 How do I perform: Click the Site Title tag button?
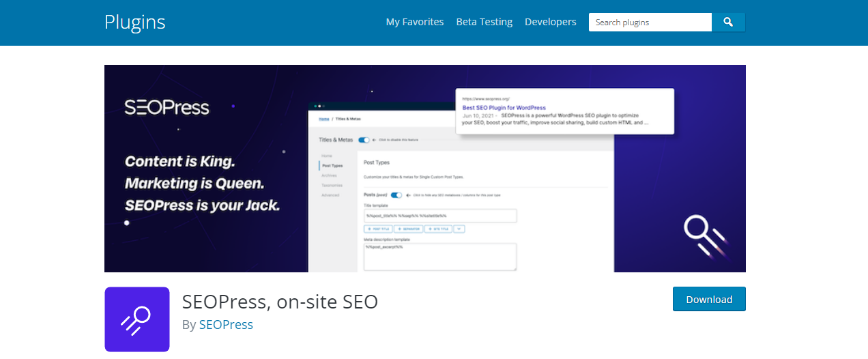point(437,229)
